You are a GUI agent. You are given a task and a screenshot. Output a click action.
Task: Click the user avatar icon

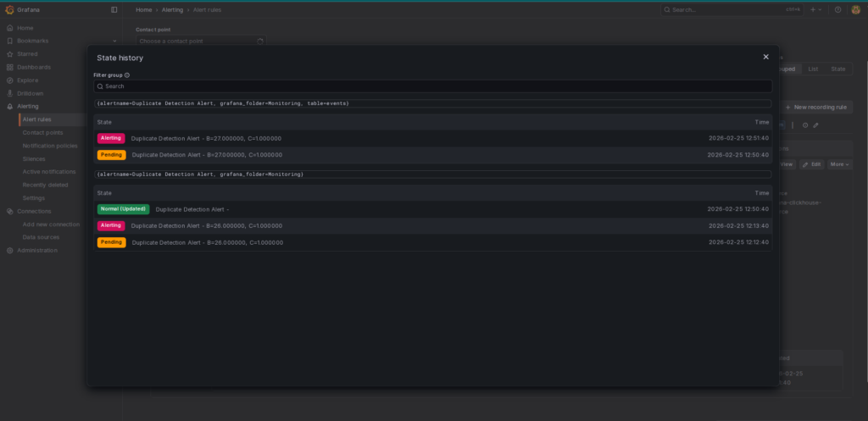click(856, 9)
